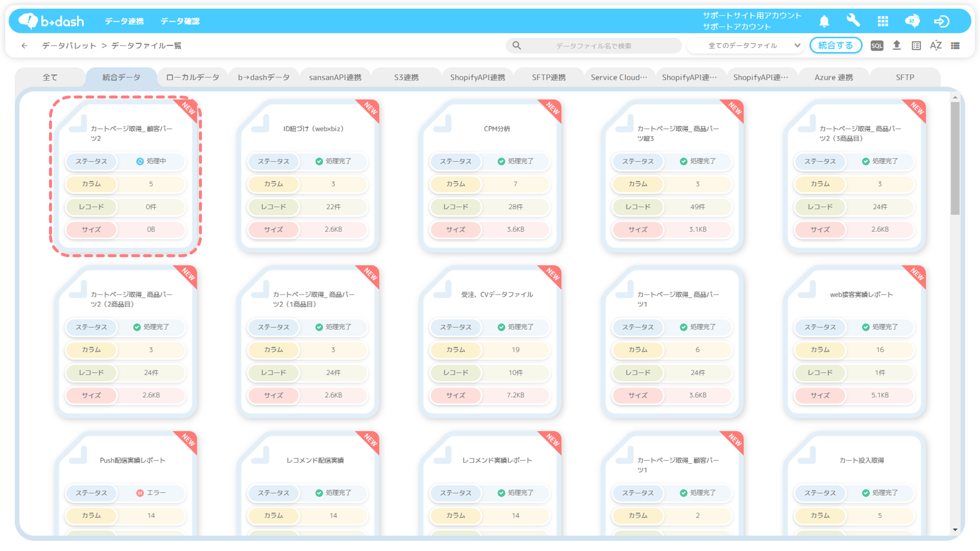
Task: Open the データ連携 menu
Action: point(124,21)
